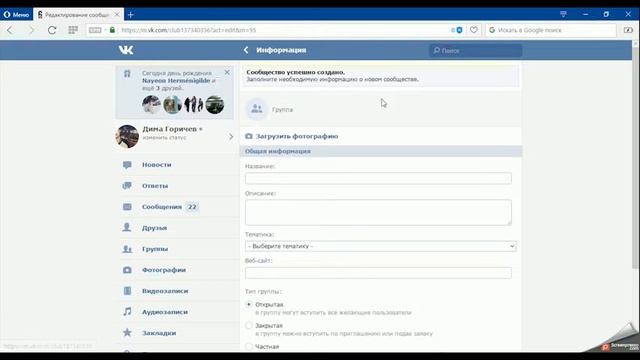Reload the page
The image size is (640, 360).
(x=52, y=30)
